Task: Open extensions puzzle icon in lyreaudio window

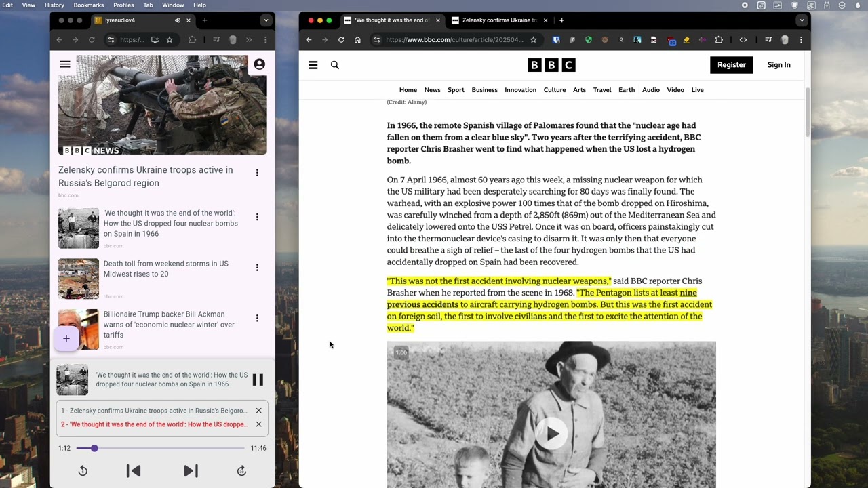Action: (x=192, y=40)
